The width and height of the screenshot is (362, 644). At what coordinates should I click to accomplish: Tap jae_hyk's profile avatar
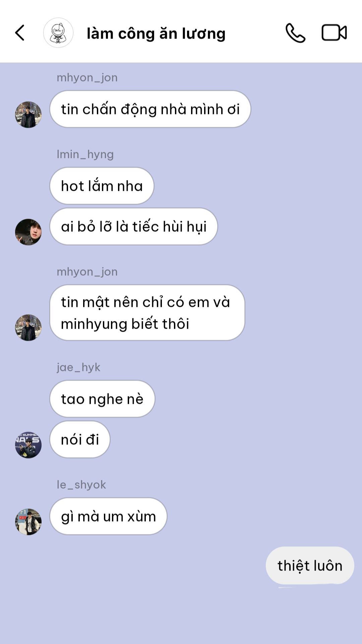tap(28, 445)
